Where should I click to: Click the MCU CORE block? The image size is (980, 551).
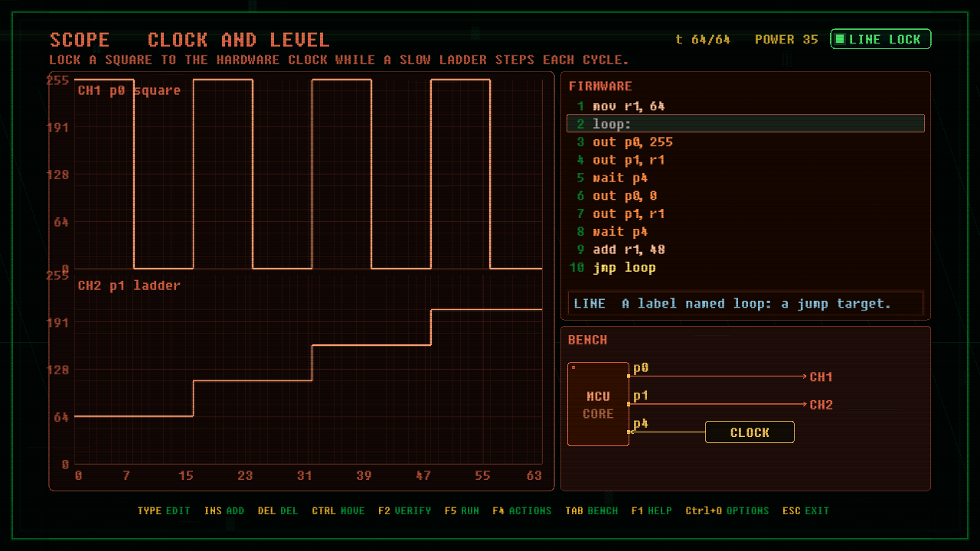tap(598, 404)
